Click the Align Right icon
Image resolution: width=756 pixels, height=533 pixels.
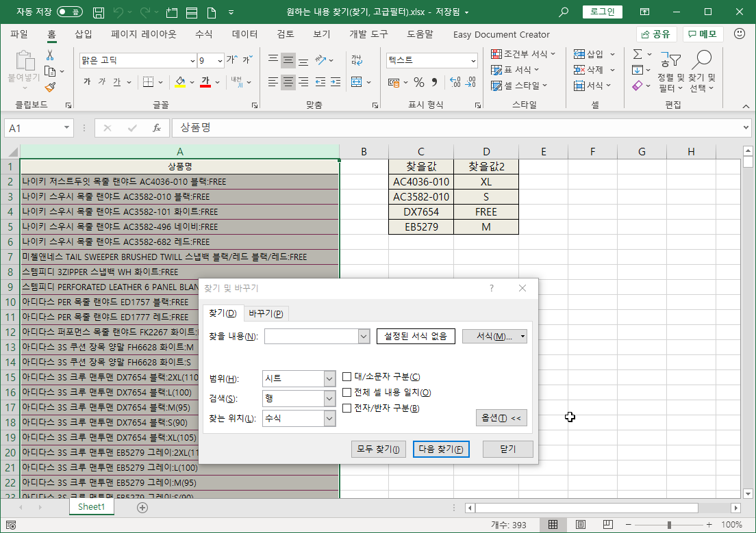(x=303, y=82)
